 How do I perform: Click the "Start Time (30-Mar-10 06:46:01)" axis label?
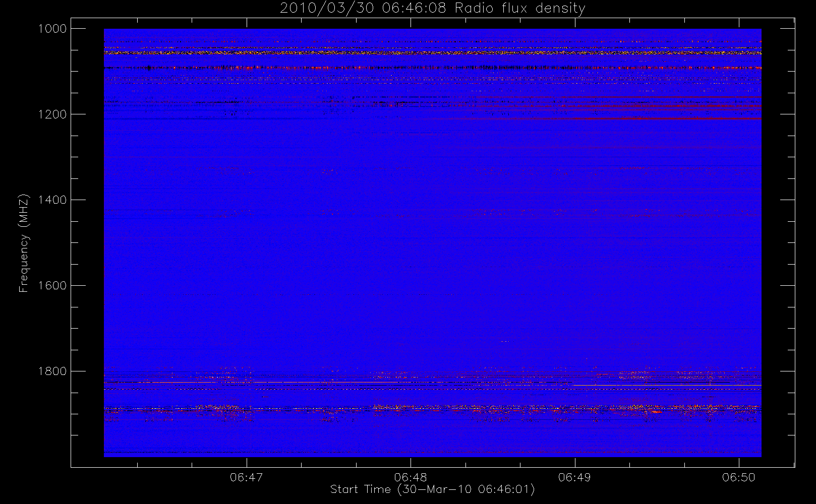(432, 489)
